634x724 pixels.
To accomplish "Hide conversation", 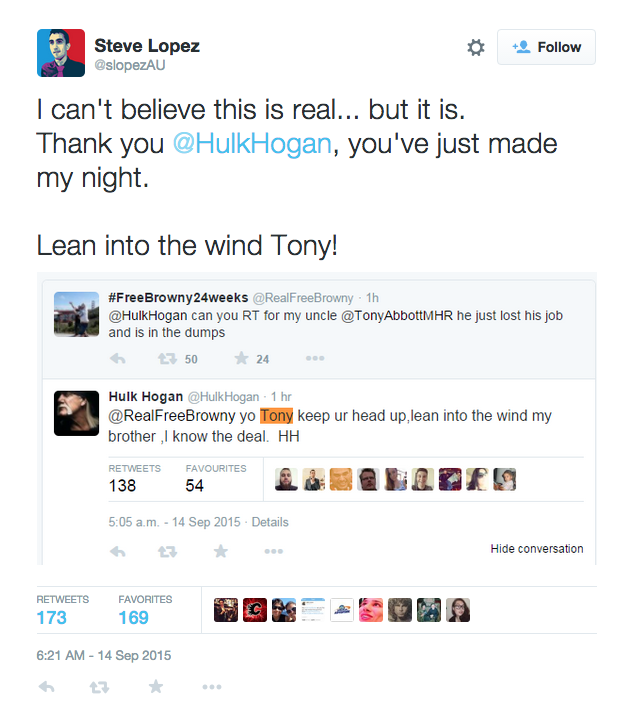I will (x=537, y=549).
